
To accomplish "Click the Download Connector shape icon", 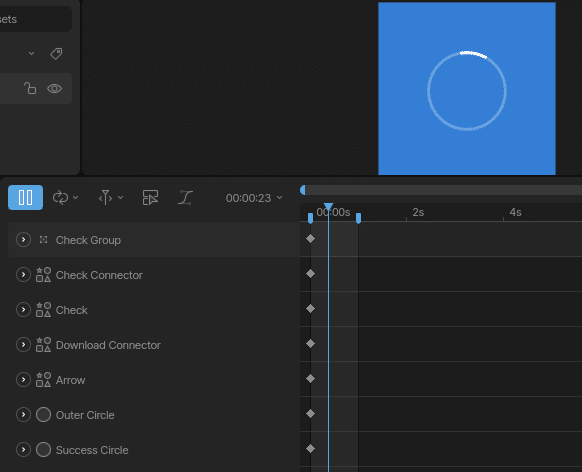I will click(x=43, y=345).
